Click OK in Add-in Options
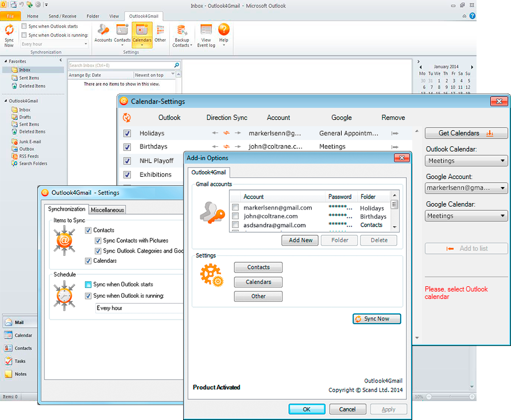 [307, 409]
